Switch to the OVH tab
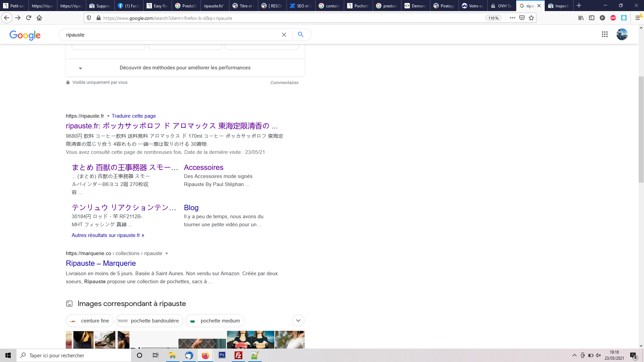This screenshot has width=644, height=362. pos(501,6)
